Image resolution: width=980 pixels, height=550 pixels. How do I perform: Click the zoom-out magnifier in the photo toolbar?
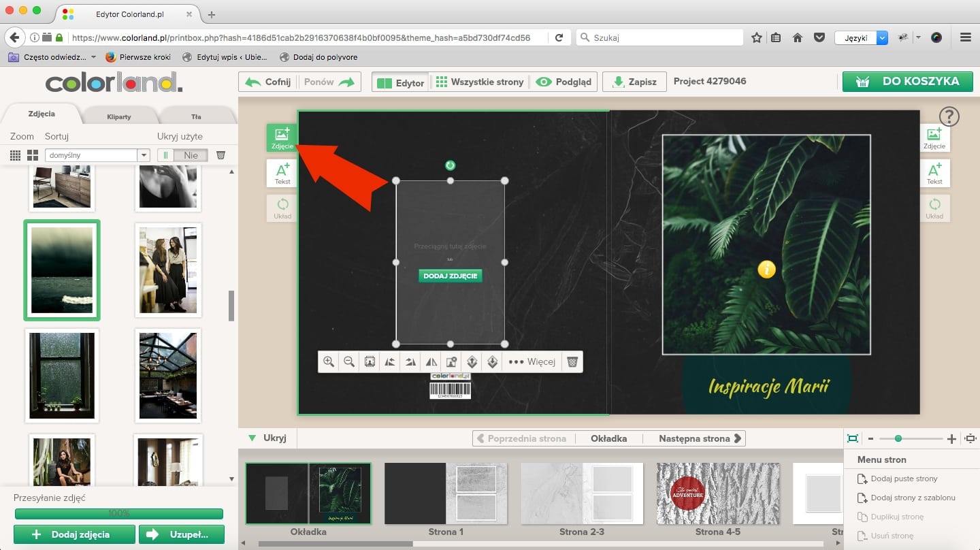click(x=349, y=362)
